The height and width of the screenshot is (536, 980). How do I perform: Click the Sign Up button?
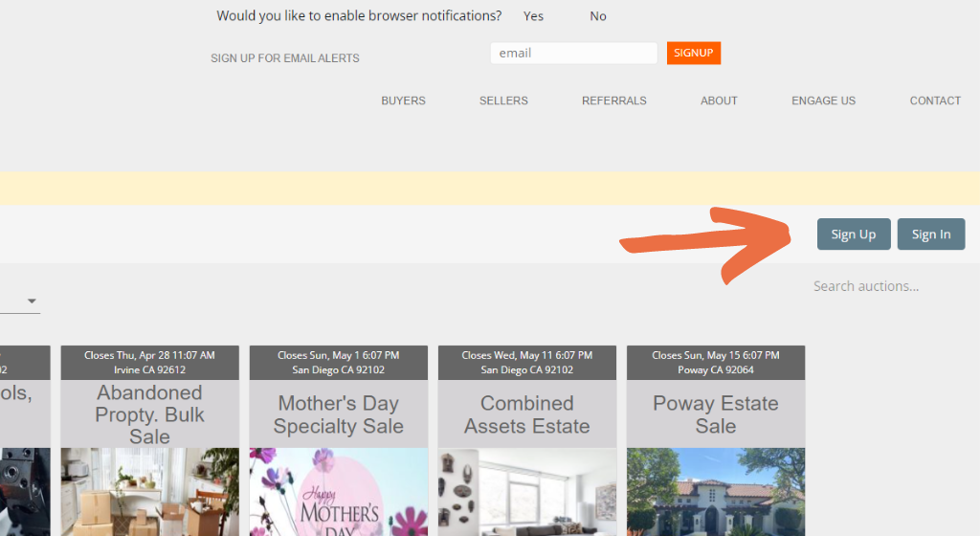854,234
